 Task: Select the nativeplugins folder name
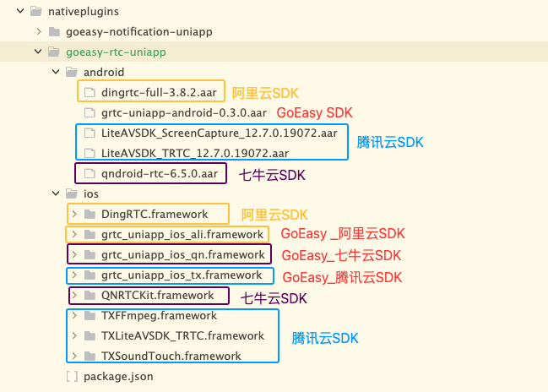[84, 12]
